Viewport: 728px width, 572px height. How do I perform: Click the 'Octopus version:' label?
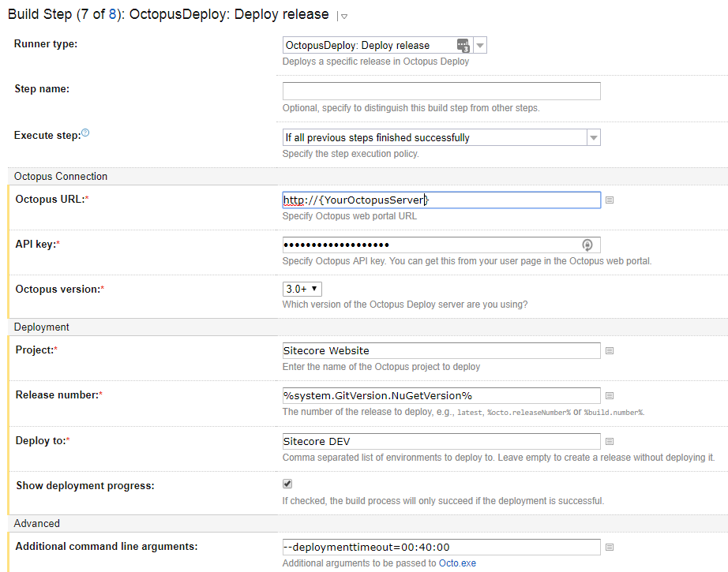[x=60, y=289]
